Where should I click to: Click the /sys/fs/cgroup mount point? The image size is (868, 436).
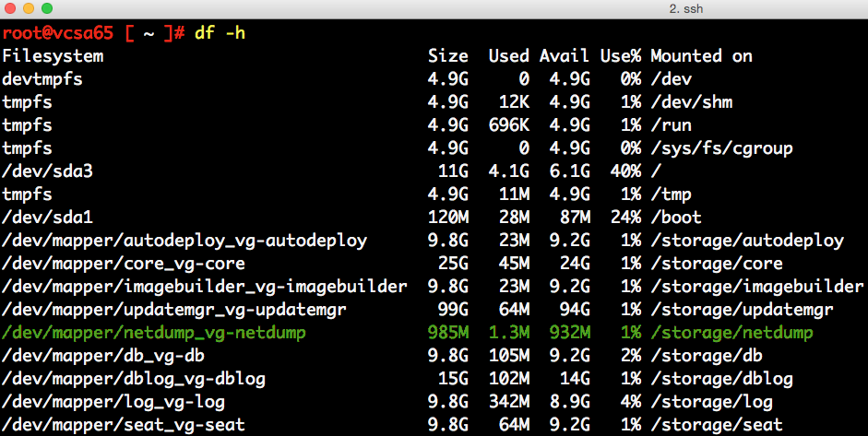click(x=721, y=148)
